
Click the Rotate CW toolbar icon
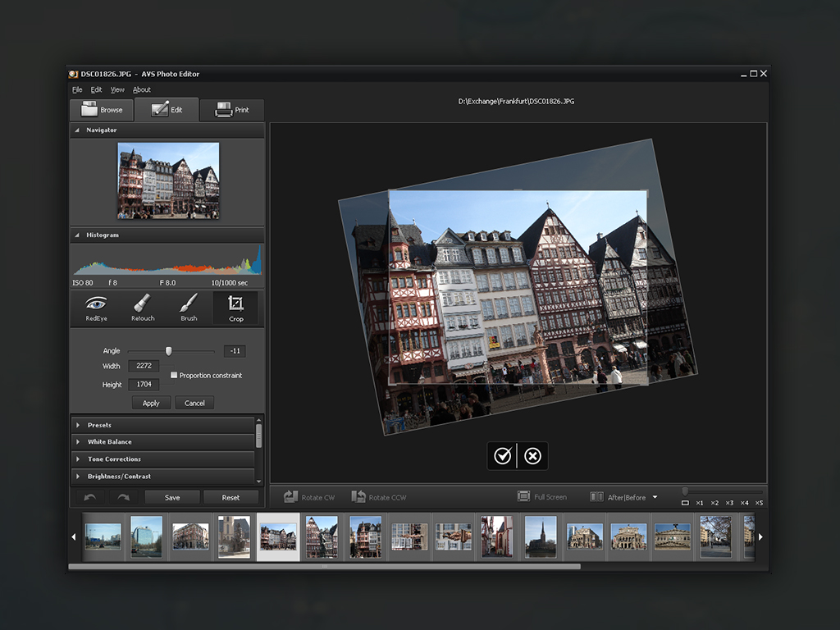[x=291, y=495]
